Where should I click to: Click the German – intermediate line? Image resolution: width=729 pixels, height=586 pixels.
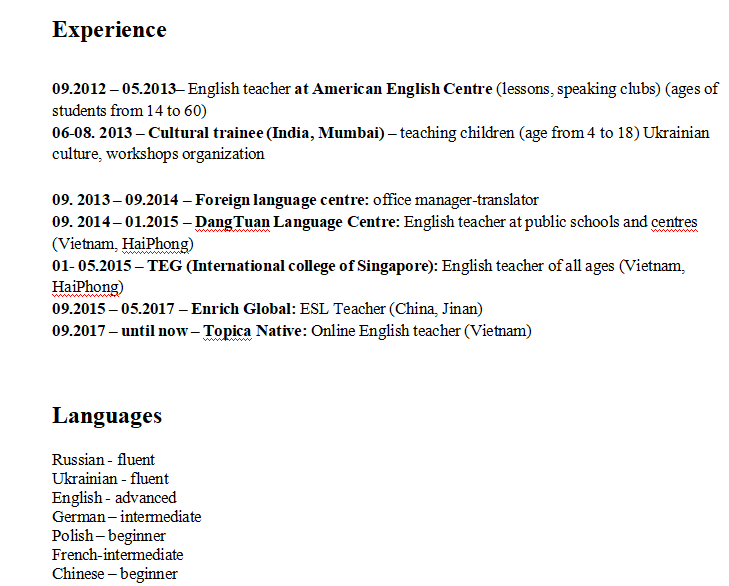pos(126,517)
